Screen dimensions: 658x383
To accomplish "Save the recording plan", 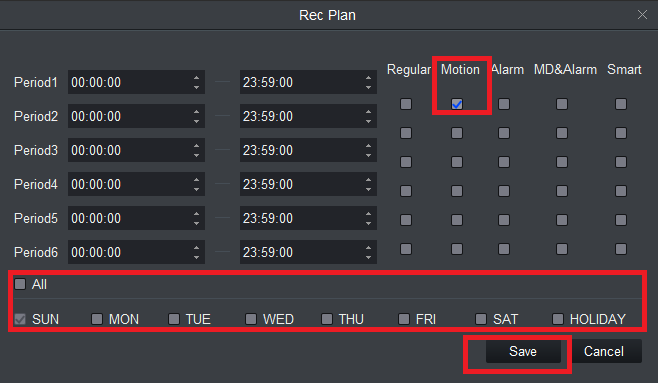I will pos(523,351).
